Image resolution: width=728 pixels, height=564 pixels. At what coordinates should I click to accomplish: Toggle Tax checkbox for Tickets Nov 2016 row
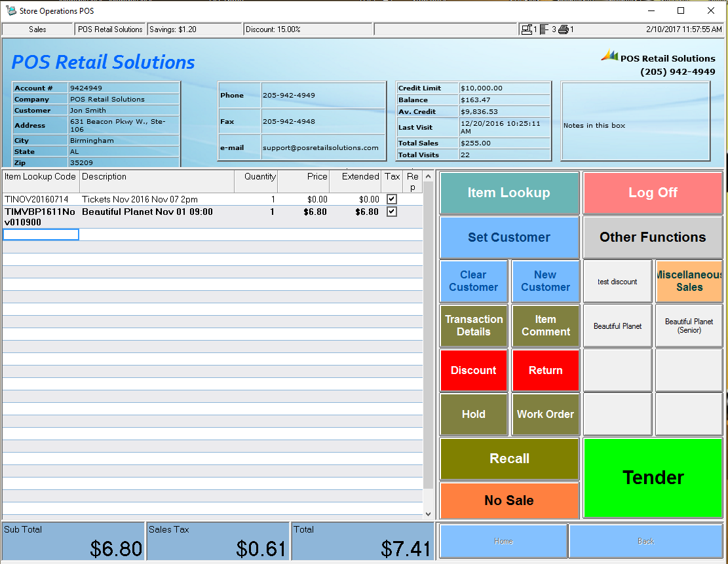(x=392, y=199)
